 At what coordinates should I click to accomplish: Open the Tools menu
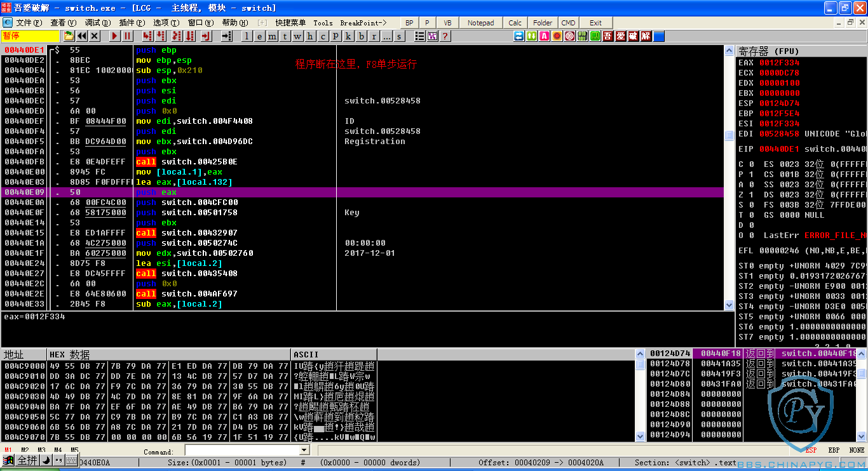click(x=323, y=23)
